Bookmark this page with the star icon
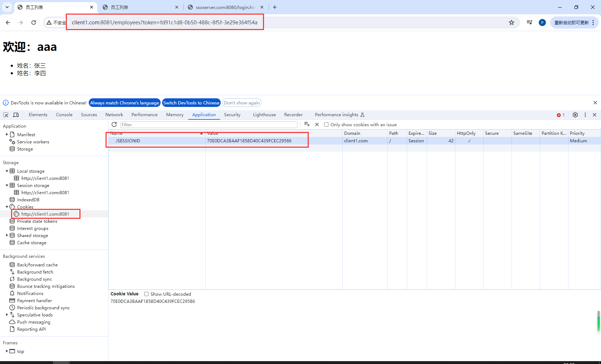The height and width of the screenshot is (364, 601). pyautogui.click(x=512, y=23)
